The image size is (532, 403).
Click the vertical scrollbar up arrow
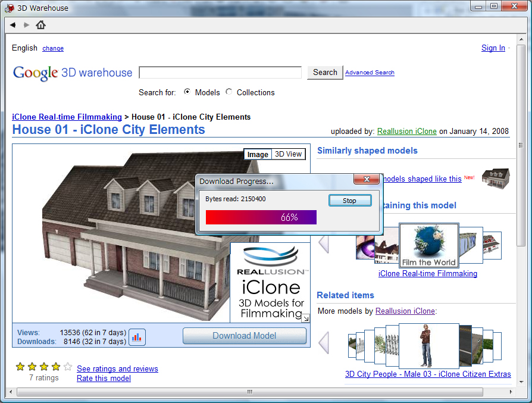click(521, 39)
